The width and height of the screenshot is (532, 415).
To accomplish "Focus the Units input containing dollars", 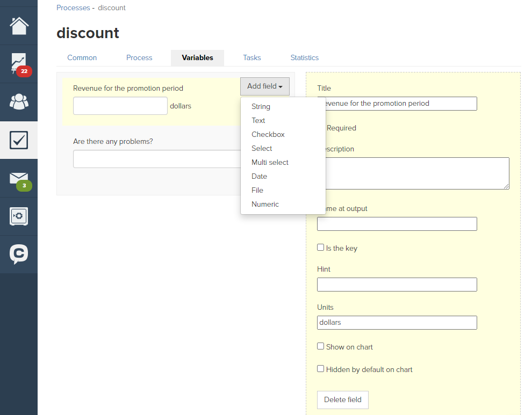I will click(397, 323).
